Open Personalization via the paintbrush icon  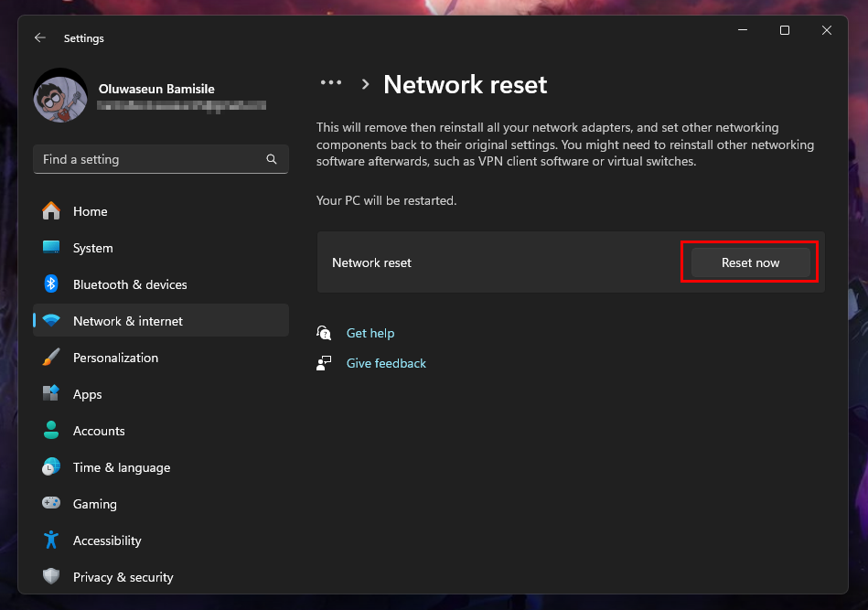(51, 358)
